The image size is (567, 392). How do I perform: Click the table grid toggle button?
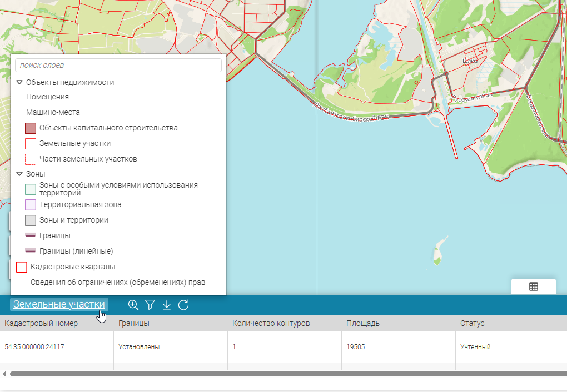(x=533, y=287)
